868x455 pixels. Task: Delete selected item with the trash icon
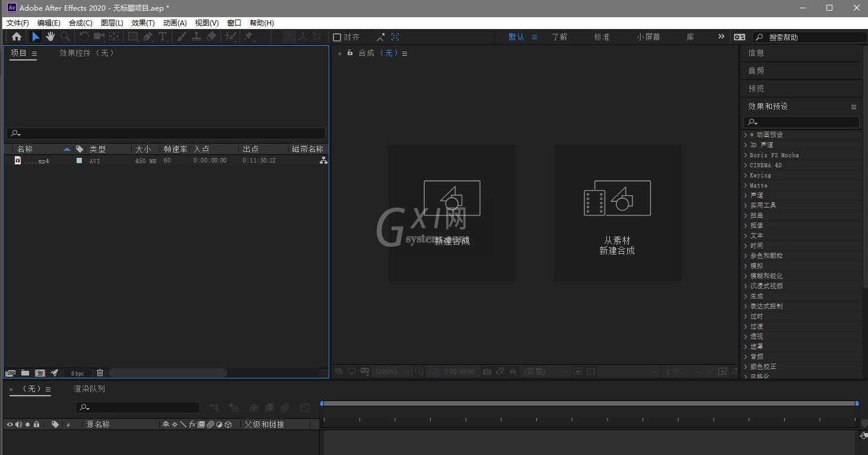(100, 373)
